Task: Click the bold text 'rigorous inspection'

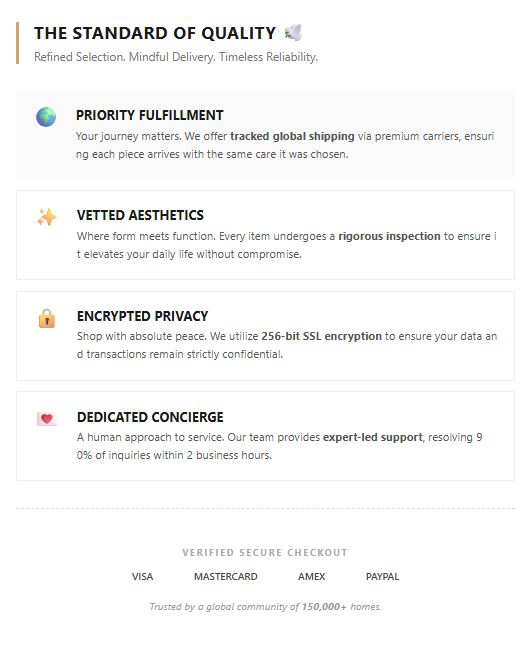Action: pyautogui.click(x=389, y=236)
